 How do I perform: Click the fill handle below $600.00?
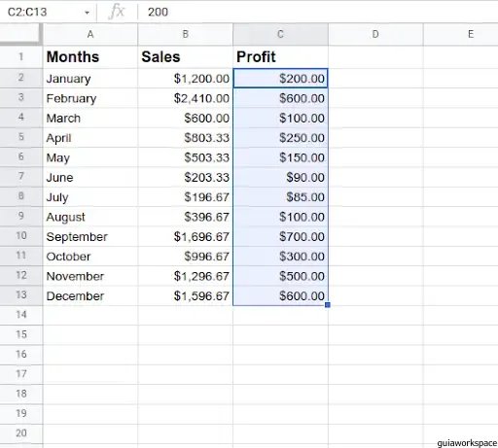(x=328, y=305)
